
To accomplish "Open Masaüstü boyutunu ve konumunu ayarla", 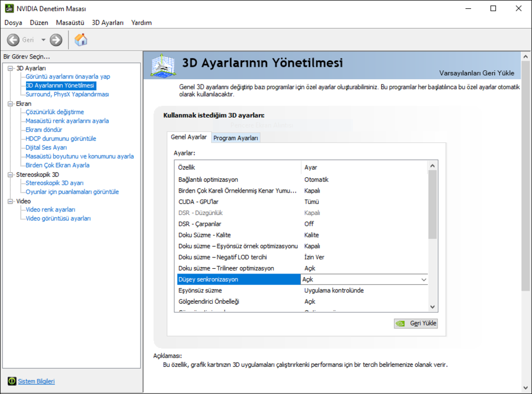I will click(80, 157).
